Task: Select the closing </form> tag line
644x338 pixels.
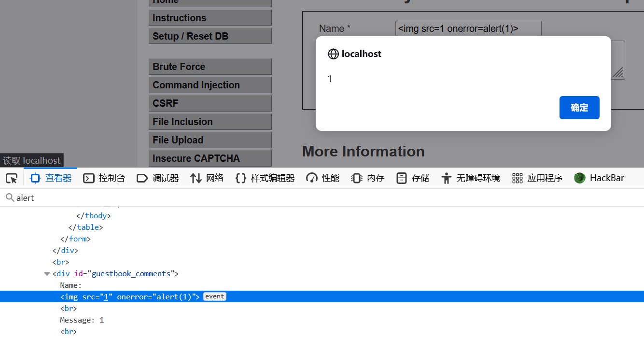Action: (75, 239)
